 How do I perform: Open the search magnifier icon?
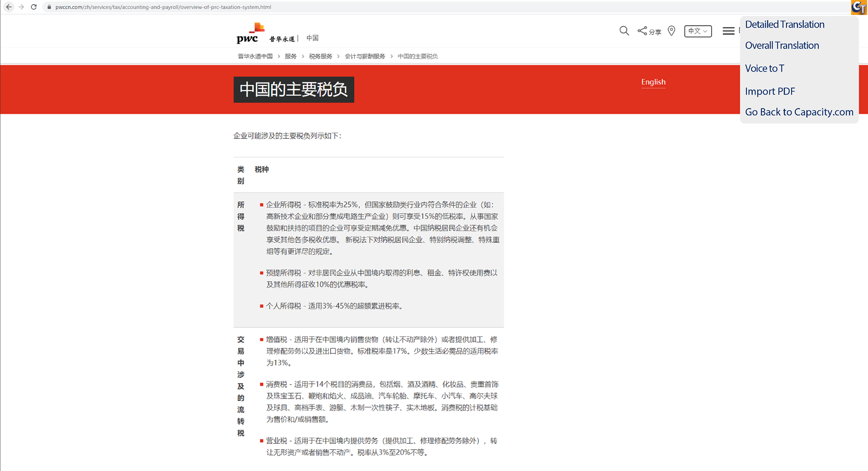coord(624,31)
